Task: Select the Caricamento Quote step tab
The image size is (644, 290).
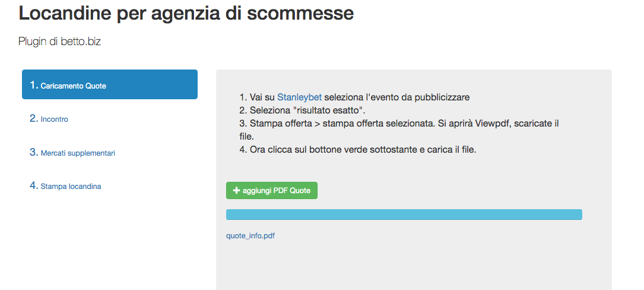Action: (x=109, y=85)
